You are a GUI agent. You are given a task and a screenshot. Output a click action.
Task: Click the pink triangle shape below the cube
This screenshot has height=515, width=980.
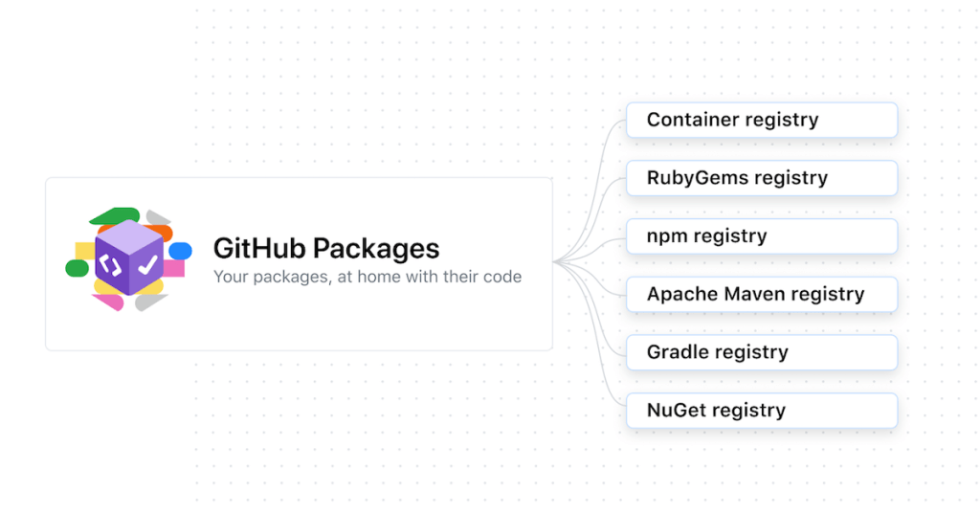click(x=109, y=302)
